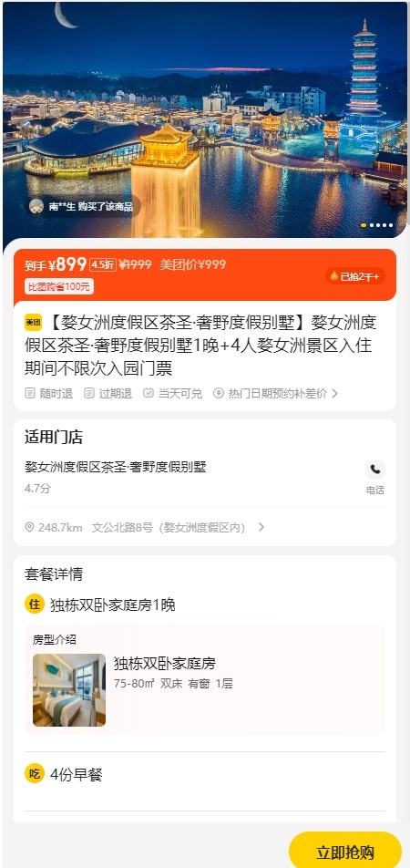Click the 立即抢购 buy now button

(345, 852)
